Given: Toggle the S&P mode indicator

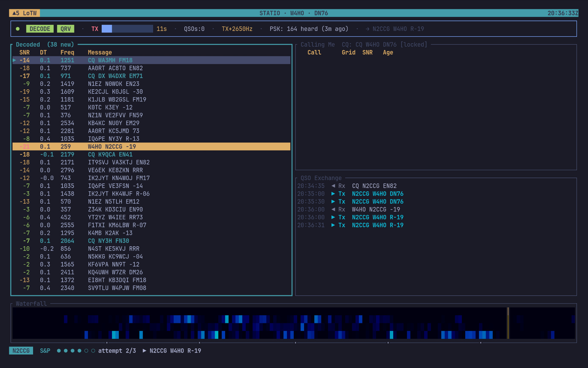Looking at the screenshot, I should 45,351.
